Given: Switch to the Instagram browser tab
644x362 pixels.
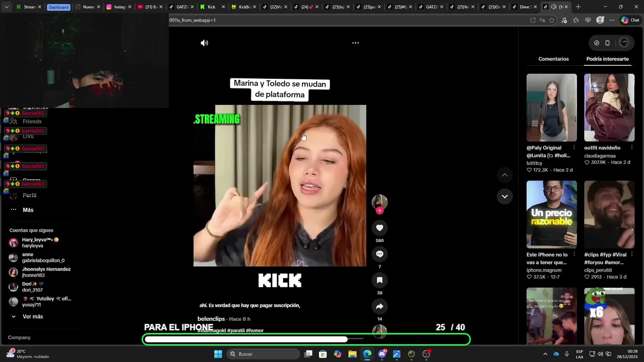Looking at the screenshot, I should point(119,7).
